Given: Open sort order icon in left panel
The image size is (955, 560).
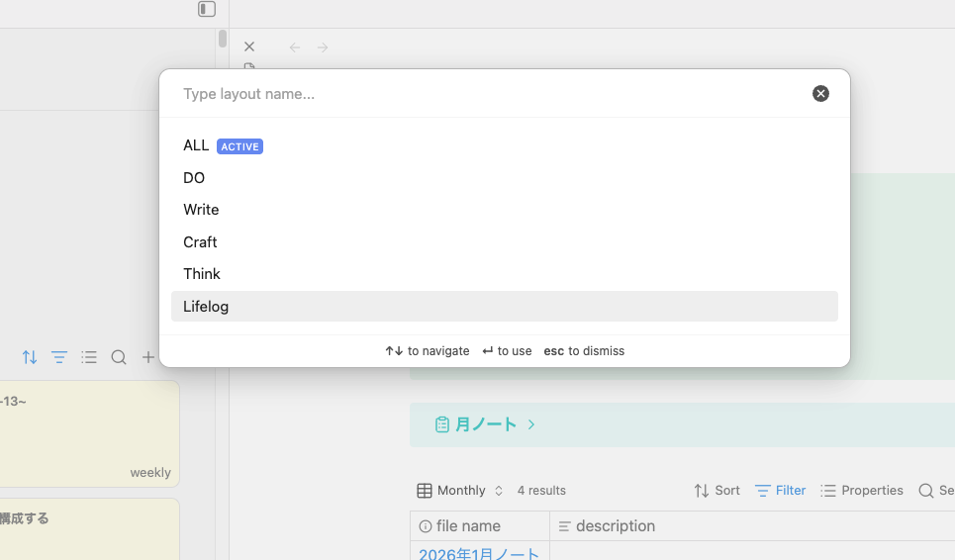Looking at the screenshot, I should pos(30,357).
